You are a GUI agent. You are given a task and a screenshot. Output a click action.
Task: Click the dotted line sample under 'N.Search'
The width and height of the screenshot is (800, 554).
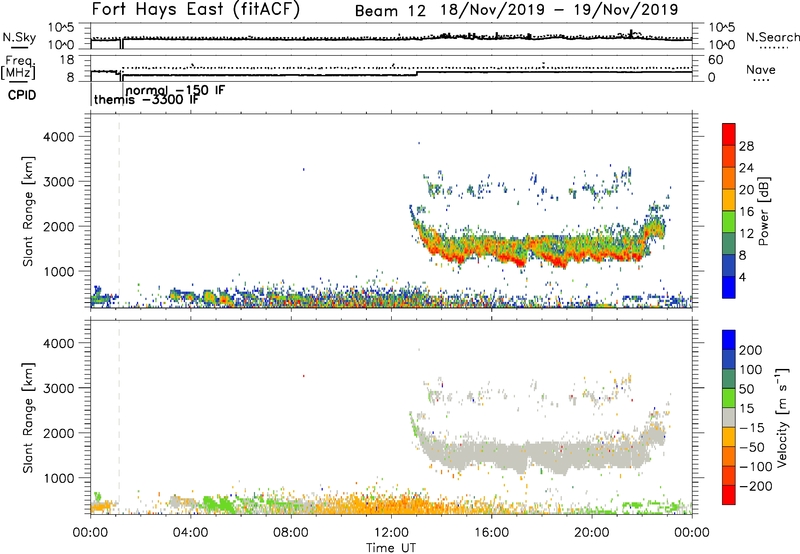(773, 48)
